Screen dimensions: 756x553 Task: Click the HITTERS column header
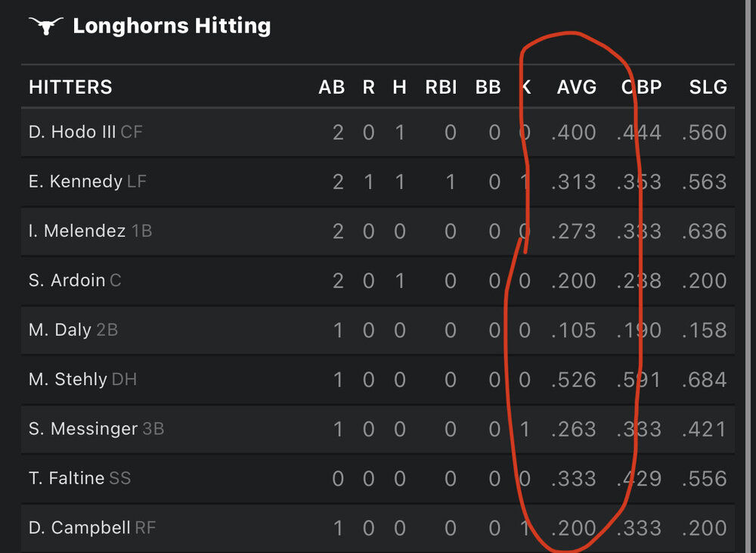click(70, 87)
